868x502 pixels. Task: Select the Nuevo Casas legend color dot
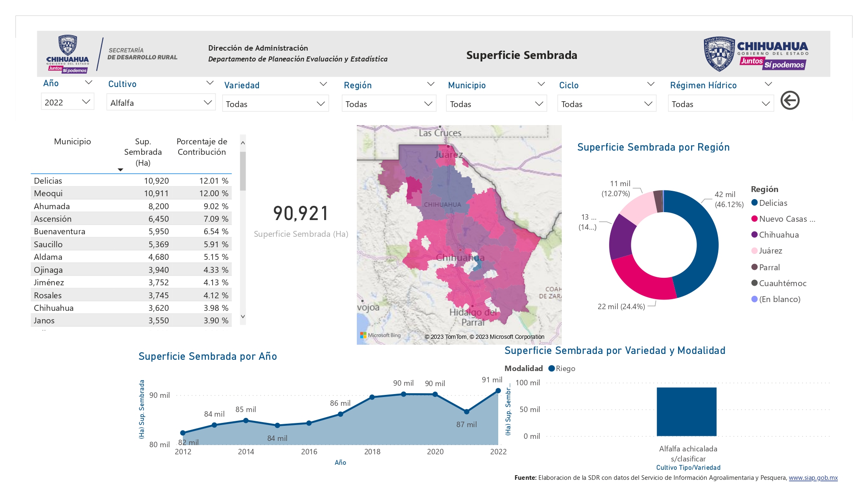(x=754, y=218)
